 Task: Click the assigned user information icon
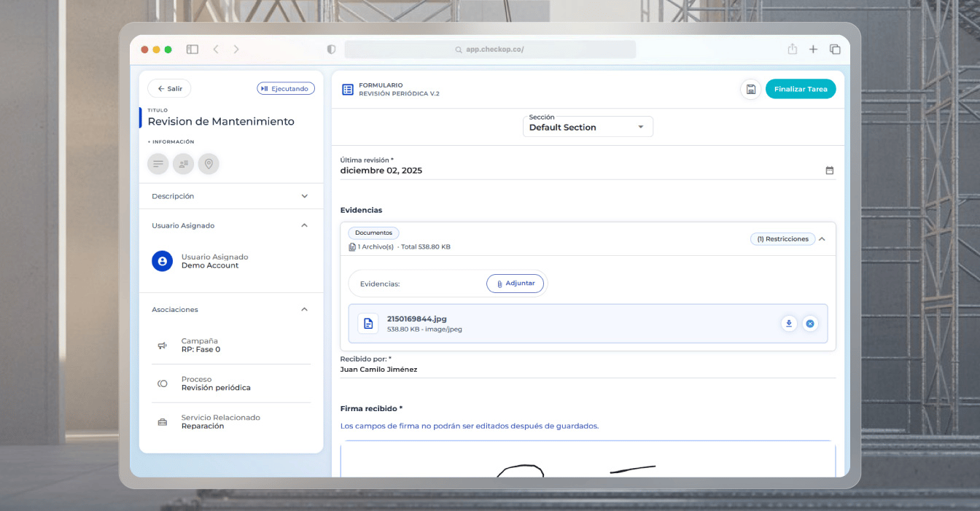pos(183,164)
